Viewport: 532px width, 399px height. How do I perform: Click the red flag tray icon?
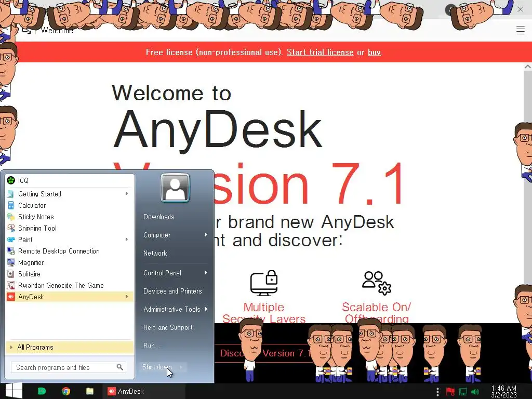click(x=450, y=392)
